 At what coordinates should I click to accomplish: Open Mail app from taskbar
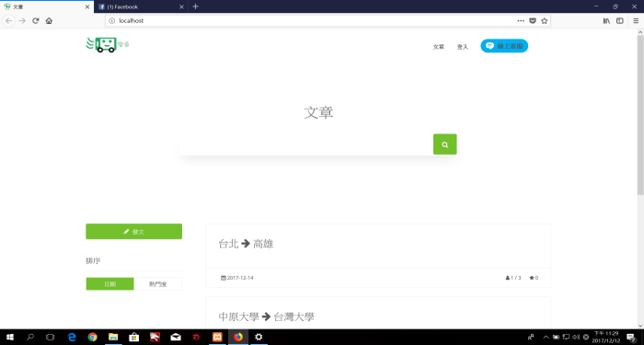(176, 338)
